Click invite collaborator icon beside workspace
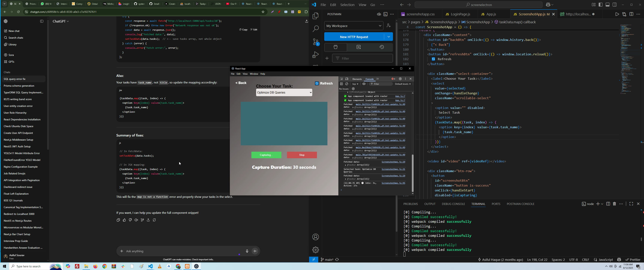 pos(389,26)
